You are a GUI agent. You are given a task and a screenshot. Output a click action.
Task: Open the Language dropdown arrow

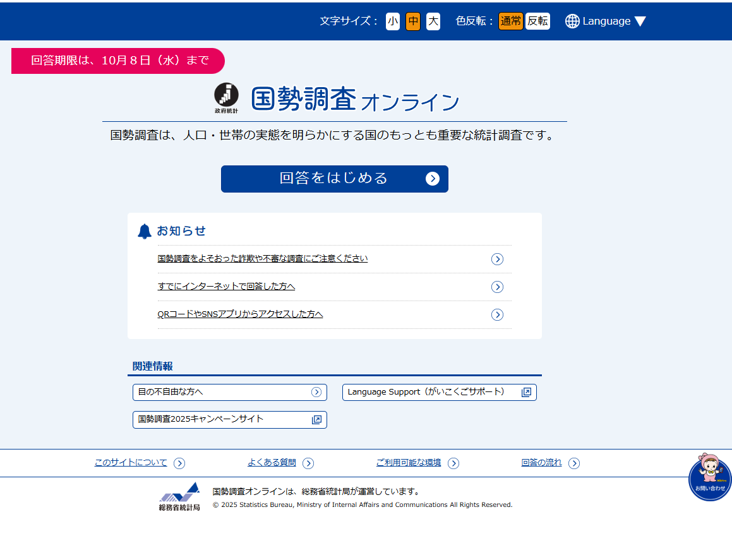coord(640,21)
